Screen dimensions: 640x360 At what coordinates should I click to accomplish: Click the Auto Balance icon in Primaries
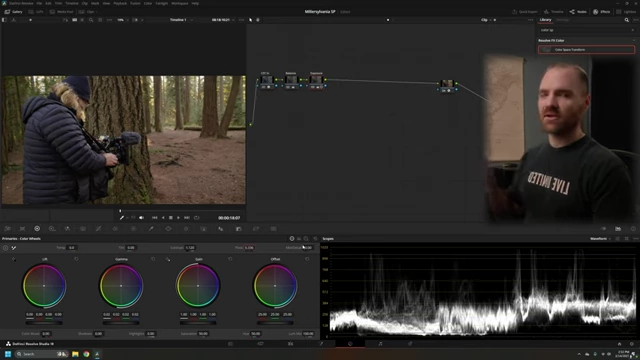(5, 248)
